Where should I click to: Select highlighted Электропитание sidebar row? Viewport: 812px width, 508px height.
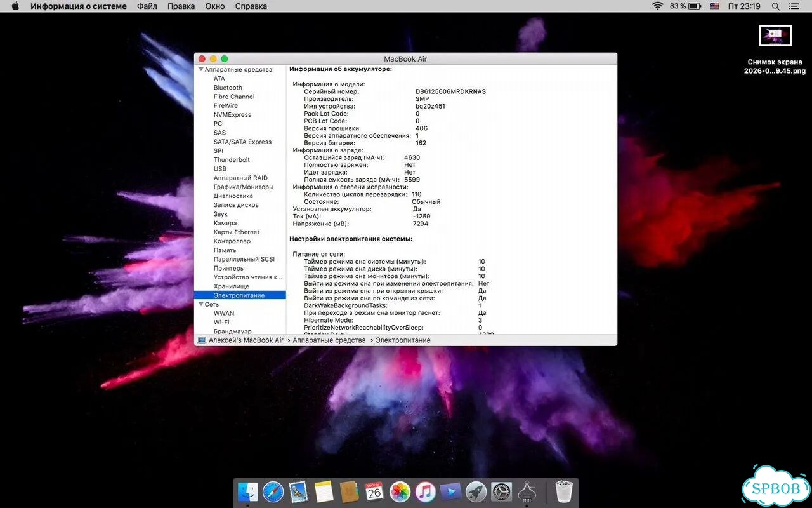[240, 295]
